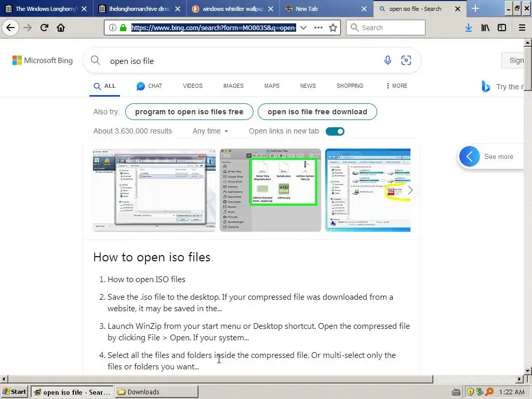Click 'open iso file free download' suggestion
This screenshot has width=532, height=399.
point(317,112)
